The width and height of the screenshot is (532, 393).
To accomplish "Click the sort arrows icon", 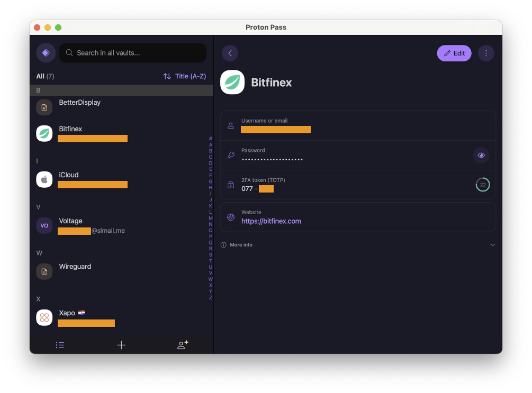I will coord(167,76).
